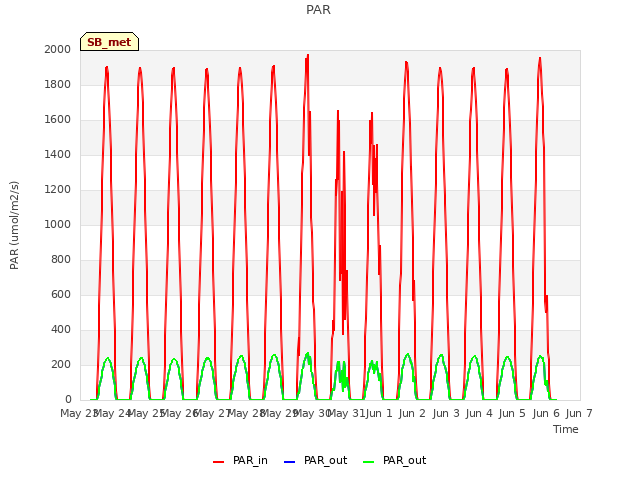Screen dimensions: 640x480
Task: Click the PAR (umol/m2/s) y-axis label
Action: click(14, 225)
